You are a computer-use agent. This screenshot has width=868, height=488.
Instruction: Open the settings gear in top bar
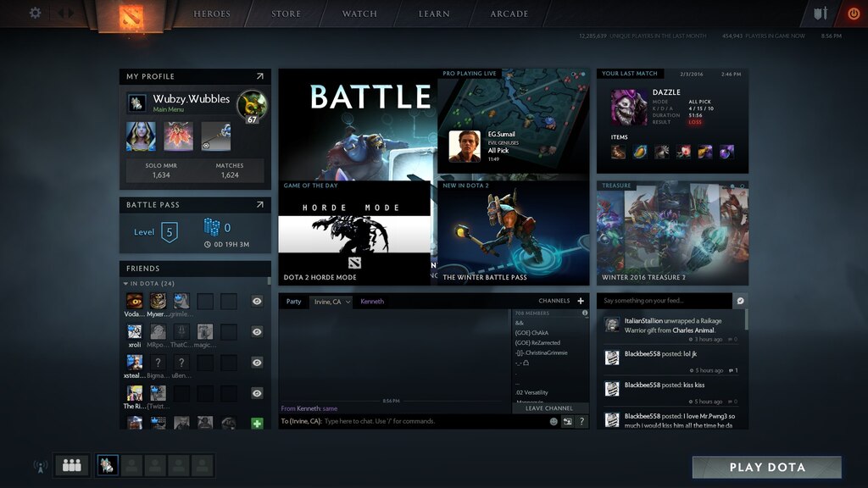tap(35, 13)
